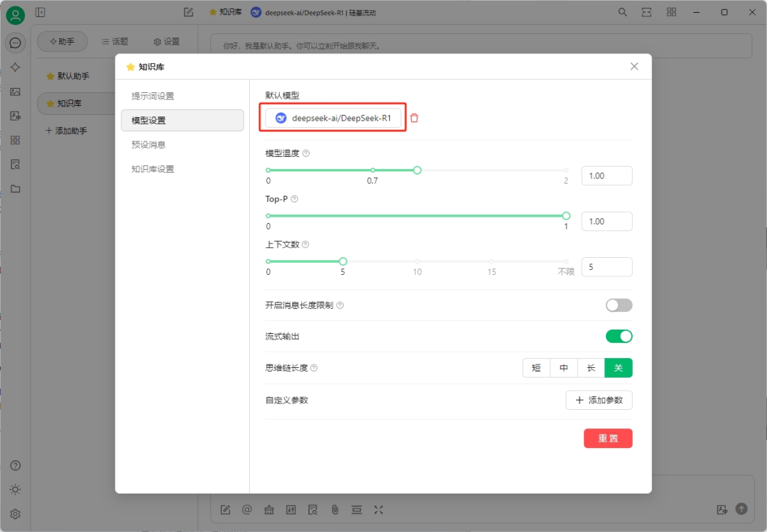Open the files folder sidebar icon
This screenshot has width=767, height=532.
click(x=15, y=189)
